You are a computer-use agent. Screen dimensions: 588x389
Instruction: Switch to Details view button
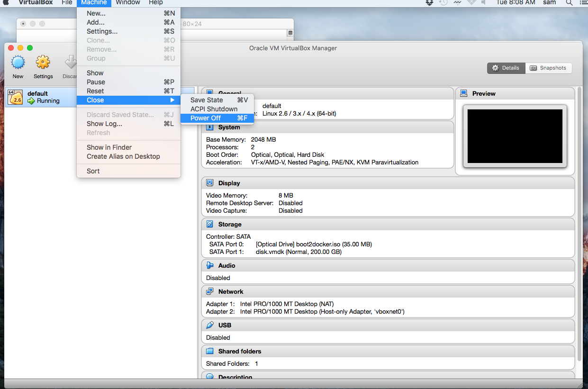506,68
